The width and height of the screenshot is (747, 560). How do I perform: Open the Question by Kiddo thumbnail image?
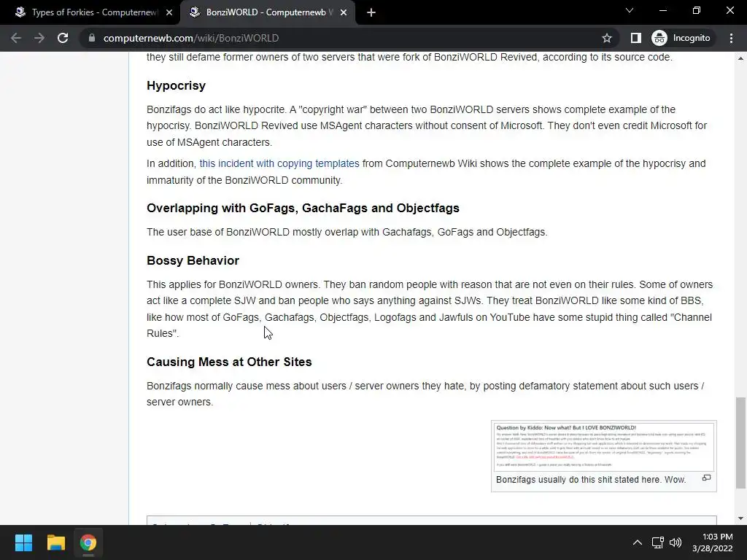pyautogui.click(x=604, y=447)
